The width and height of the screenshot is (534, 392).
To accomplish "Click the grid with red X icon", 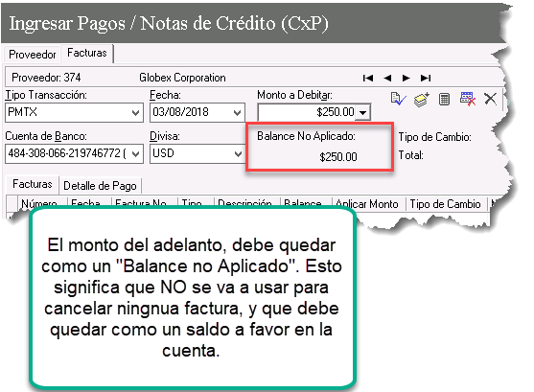I will click(x=468, y=99).
